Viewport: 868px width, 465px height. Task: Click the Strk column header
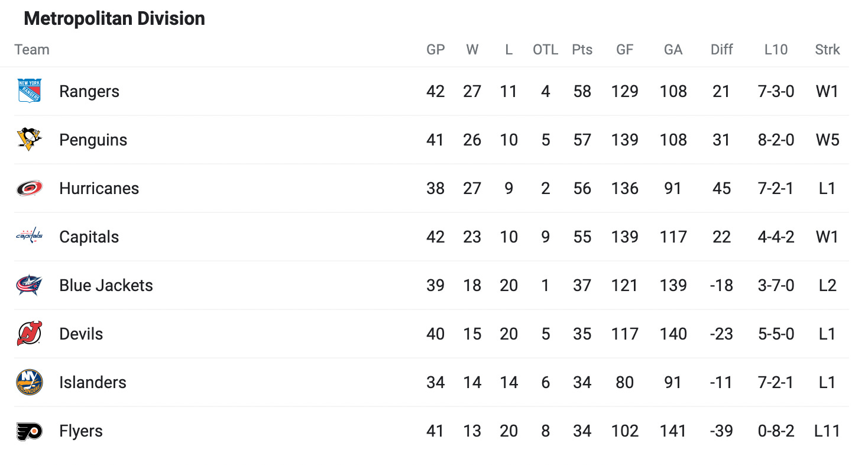click(827, 50)
